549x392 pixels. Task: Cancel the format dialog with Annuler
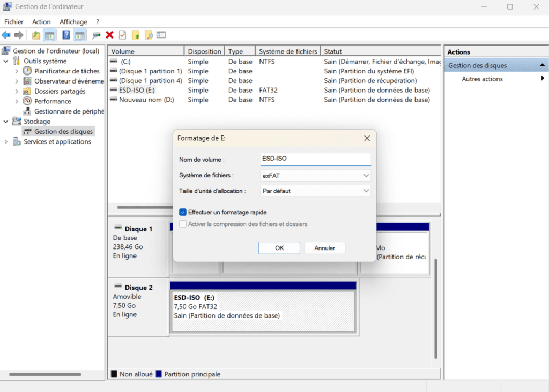tap(324, 247)
